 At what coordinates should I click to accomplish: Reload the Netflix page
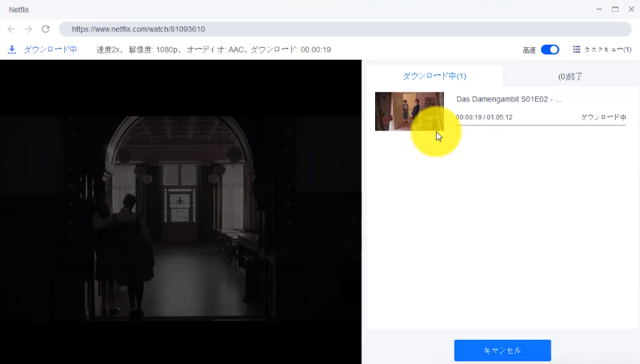click(46, 29)
